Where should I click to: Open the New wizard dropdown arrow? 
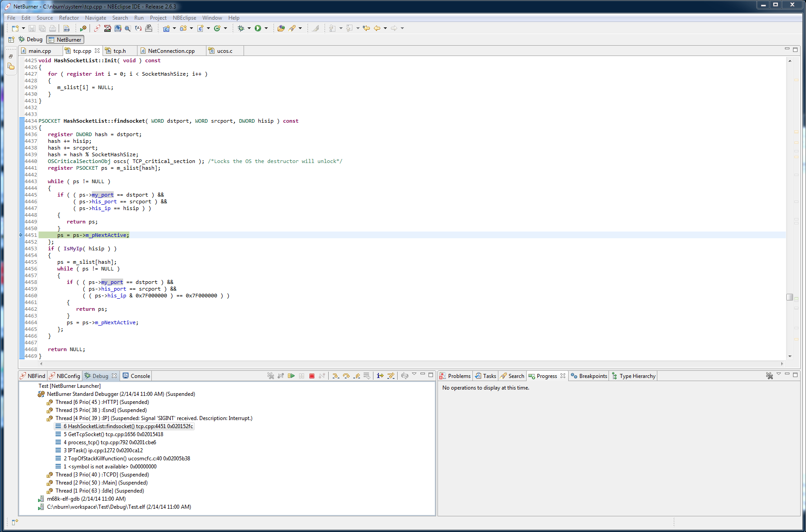click(x=23, y=28)
